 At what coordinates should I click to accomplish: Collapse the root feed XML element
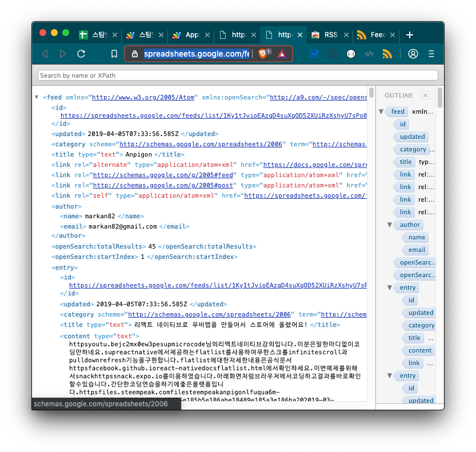[37, 97]
